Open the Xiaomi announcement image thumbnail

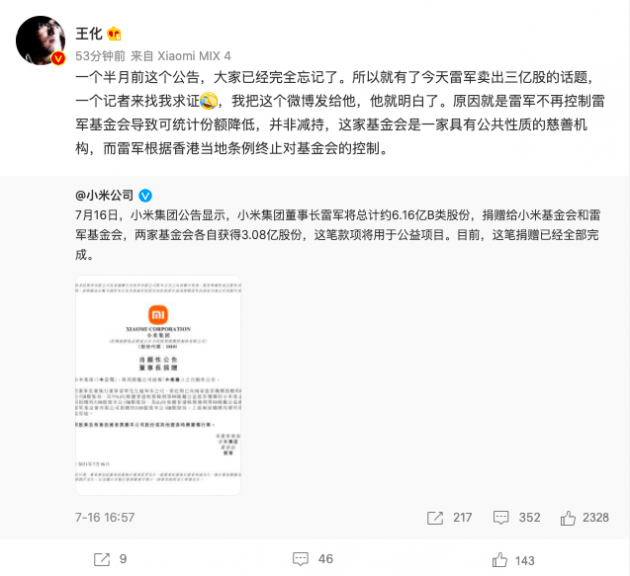tap(158, 385)
